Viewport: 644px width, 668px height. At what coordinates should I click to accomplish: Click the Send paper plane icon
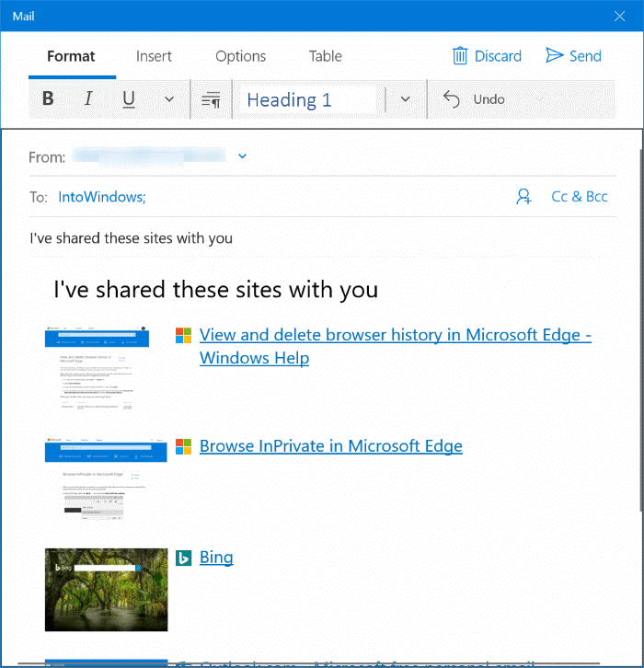pos(555,55)
